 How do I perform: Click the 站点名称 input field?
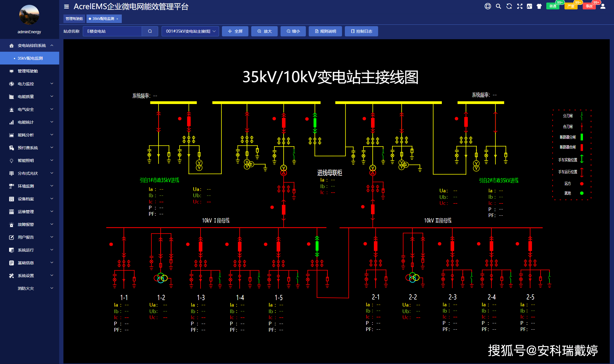pos(112,31)
